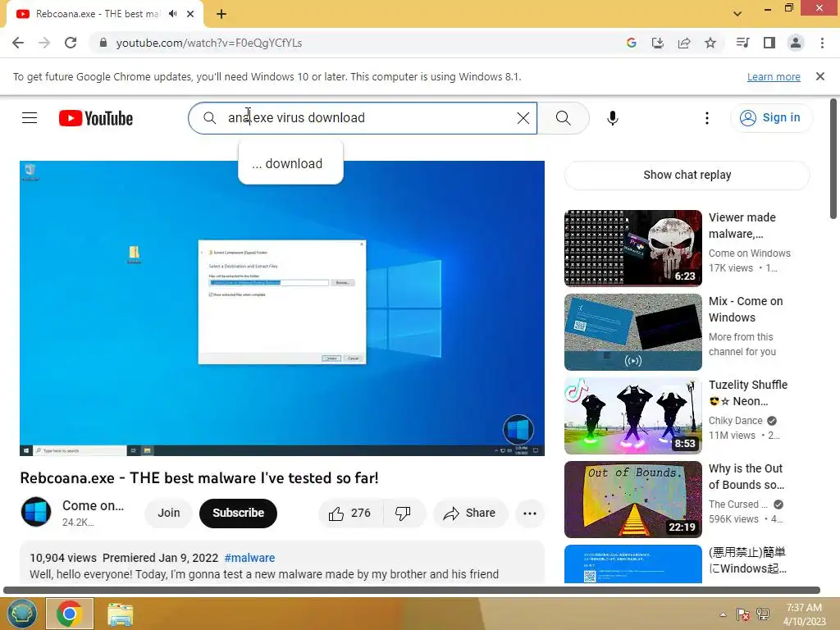Open a new browser tab
This screenshot has width=840, height=630.
pos(221,14)
